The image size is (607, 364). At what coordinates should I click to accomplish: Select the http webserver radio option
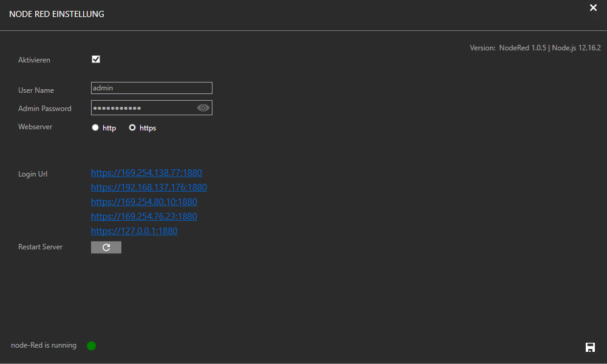point(95,128)
